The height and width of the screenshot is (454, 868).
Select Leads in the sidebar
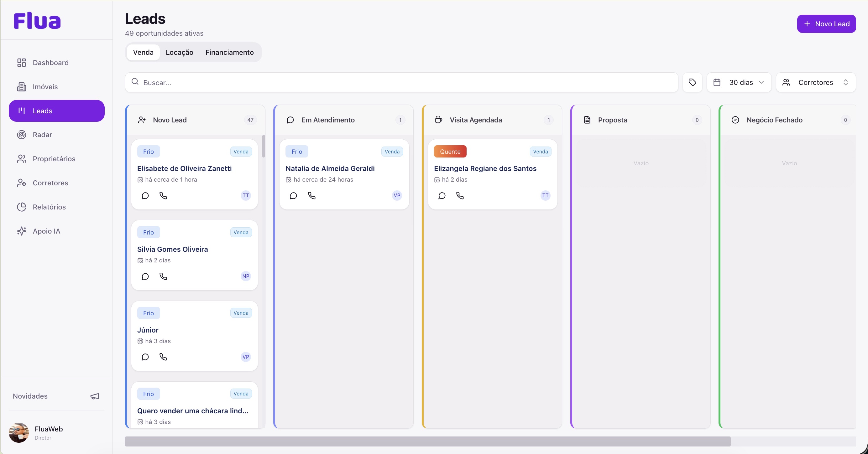[57, 111]
